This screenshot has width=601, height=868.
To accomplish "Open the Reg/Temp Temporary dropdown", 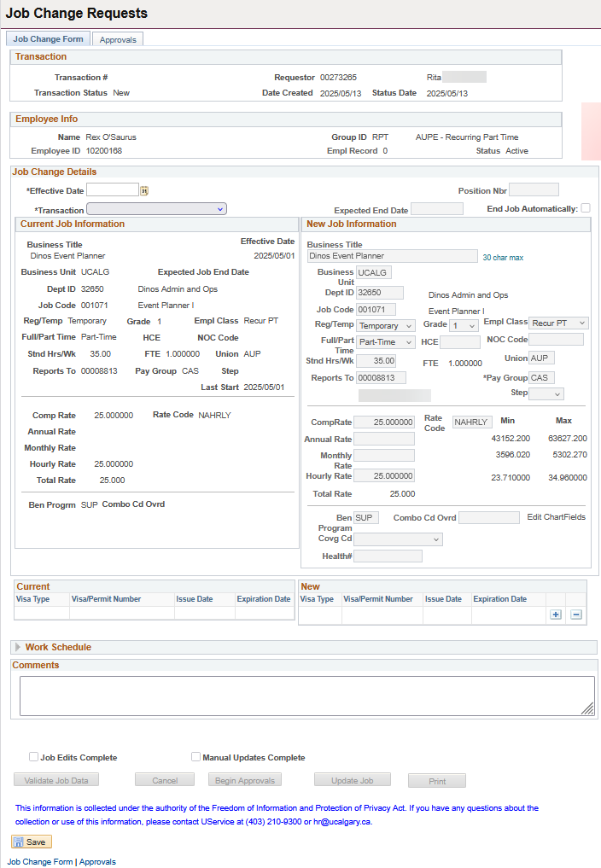I will [x=385, y=325].
